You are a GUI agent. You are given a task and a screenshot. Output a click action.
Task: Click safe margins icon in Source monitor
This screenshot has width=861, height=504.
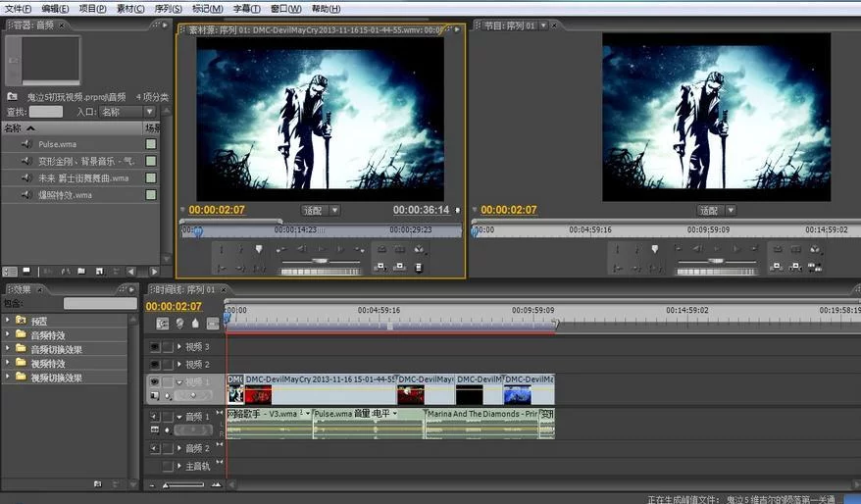400,250
